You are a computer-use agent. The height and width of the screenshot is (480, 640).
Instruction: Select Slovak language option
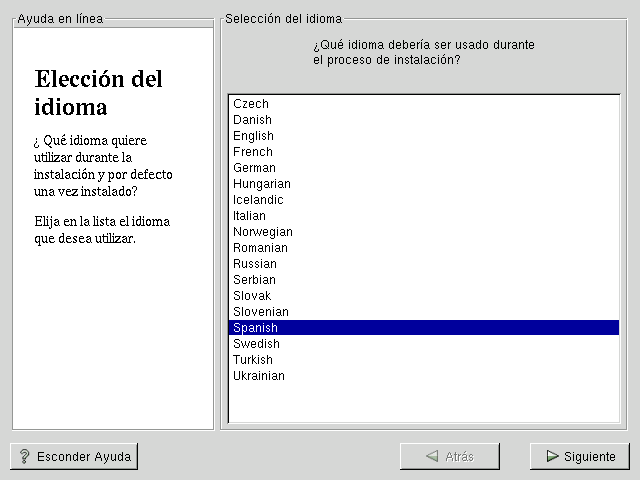pos(252,296)
